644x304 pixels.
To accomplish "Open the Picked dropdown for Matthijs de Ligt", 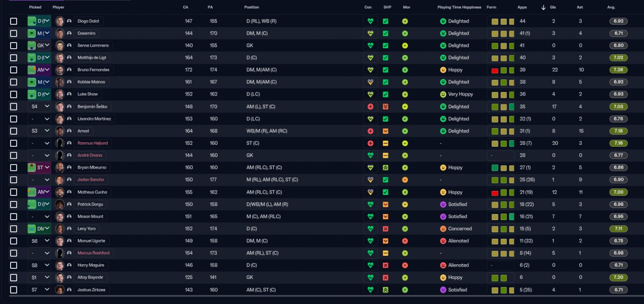I will point(39,58).
